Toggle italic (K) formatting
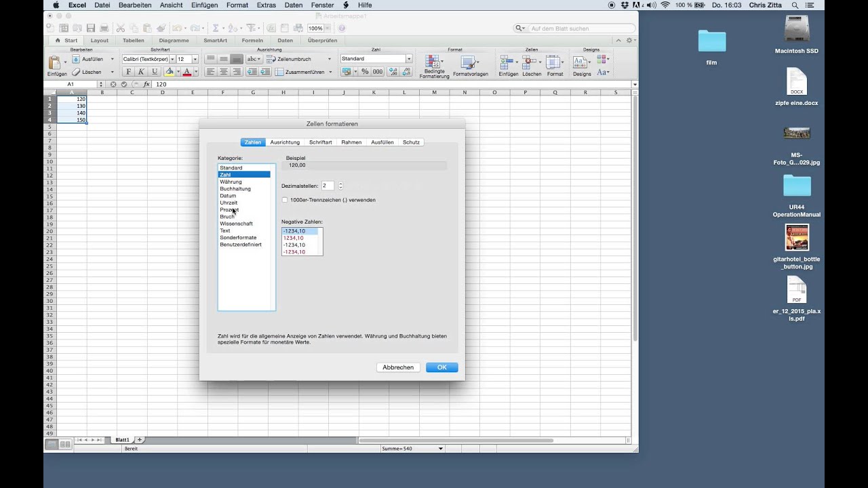Image resolution: width=868 pixels, height=488 pixels. pos(141,71)
